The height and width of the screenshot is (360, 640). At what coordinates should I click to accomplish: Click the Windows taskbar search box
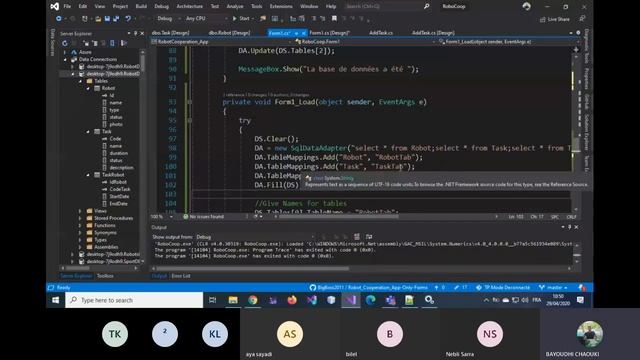tap(134, 300)
